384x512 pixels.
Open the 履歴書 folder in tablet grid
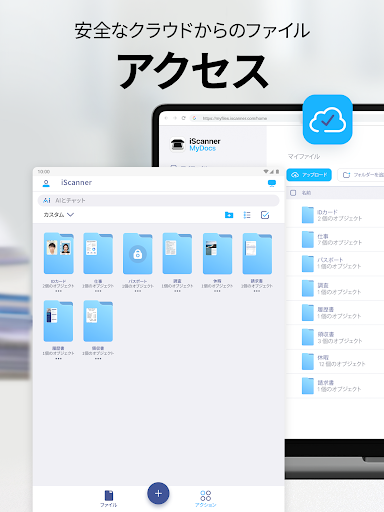(x=58, y=321)
